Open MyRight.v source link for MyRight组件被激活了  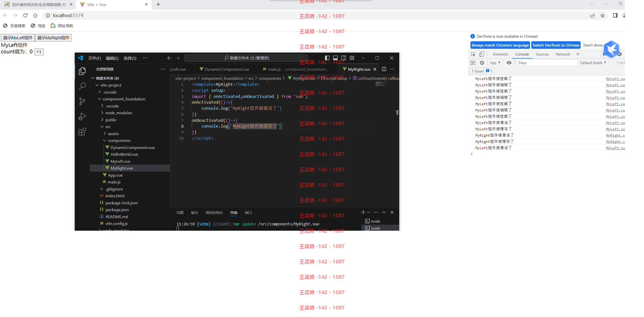615,135
